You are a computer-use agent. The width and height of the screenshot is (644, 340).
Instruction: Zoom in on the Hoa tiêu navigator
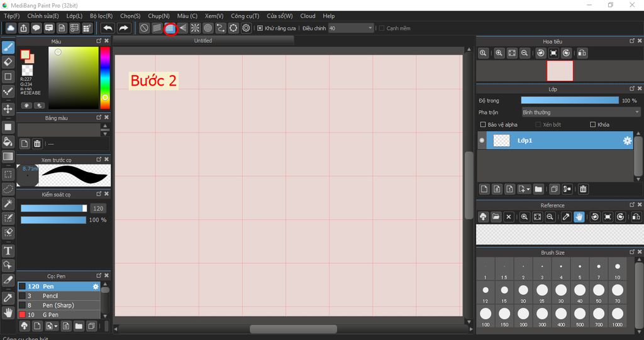(499, 53)
